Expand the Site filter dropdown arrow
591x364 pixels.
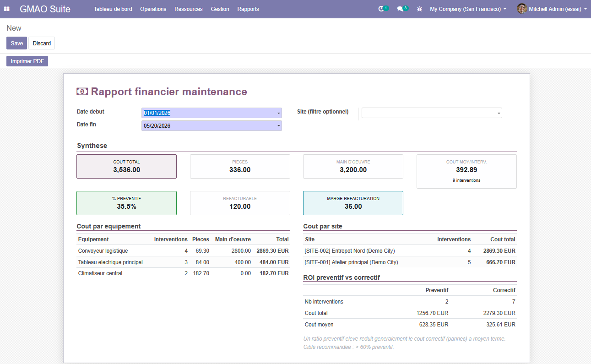(499, 113)
